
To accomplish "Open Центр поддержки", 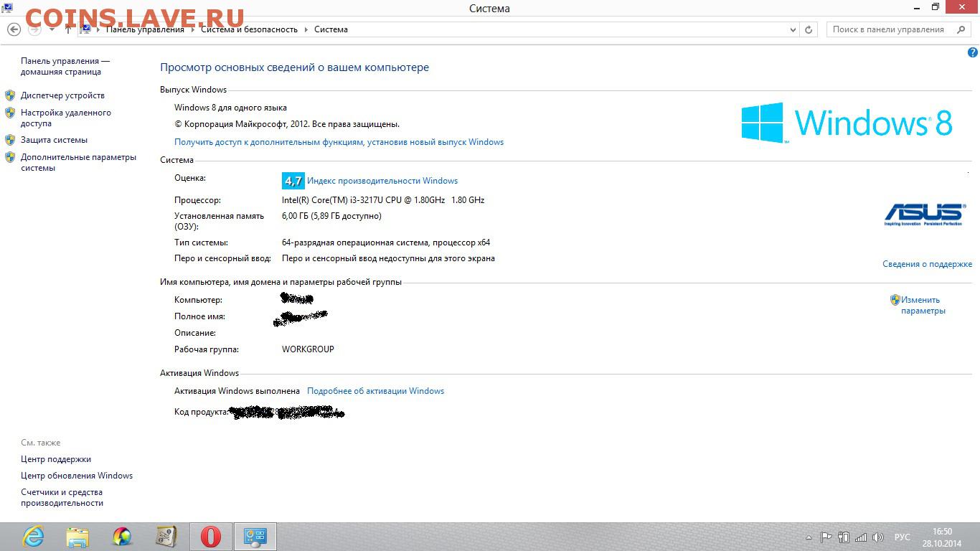I will (x=56, y=459).
